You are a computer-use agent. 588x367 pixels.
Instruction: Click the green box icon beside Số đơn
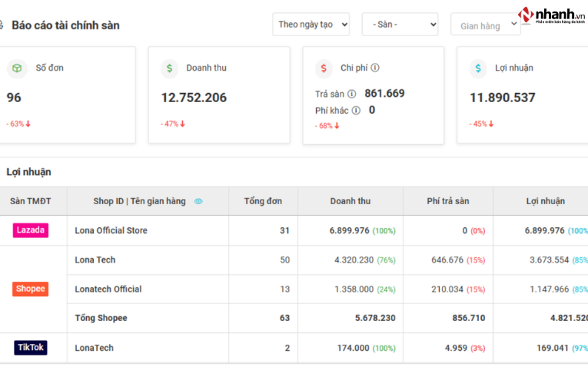(x=17, y=68)
